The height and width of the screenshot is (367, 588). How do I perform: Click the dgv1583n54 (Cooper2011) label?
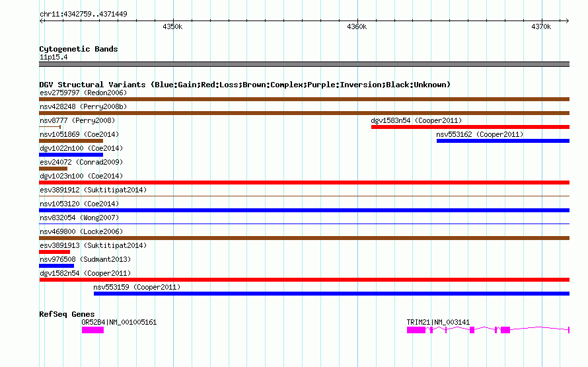click(416, 120)
